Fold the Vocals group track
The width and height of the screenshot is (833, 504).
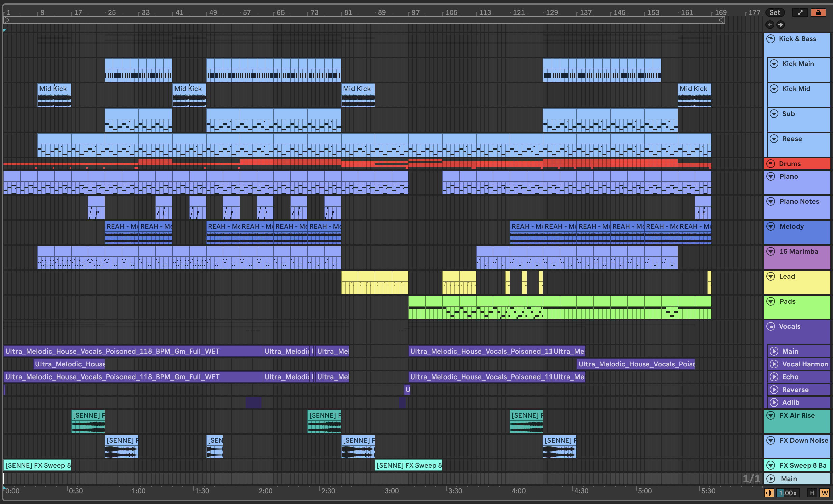(771, 326)
